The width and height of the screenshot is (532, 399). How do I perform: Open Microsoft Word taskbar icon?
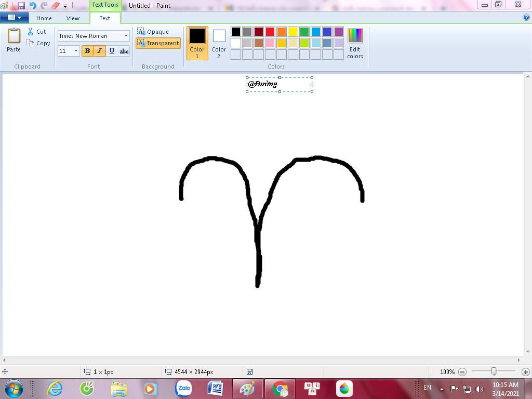tap(215, 389)
